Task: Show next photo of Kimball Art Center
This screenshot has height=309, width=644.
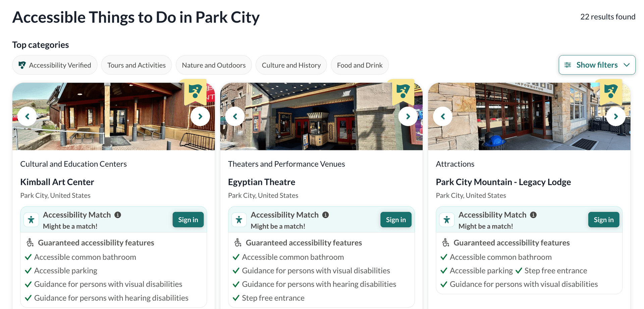Action: (200, 116)
